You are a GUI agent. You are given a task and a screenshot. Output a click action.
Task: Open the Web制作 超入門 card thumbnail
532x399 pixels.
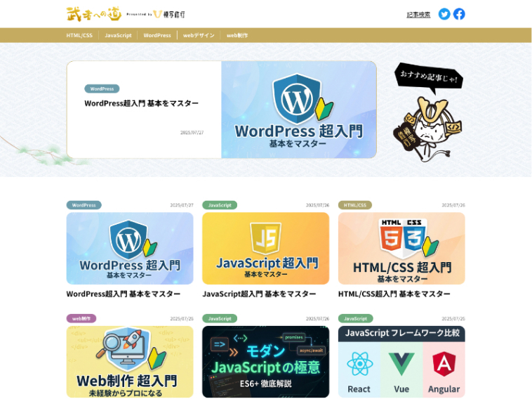click(x=130, y=362)
